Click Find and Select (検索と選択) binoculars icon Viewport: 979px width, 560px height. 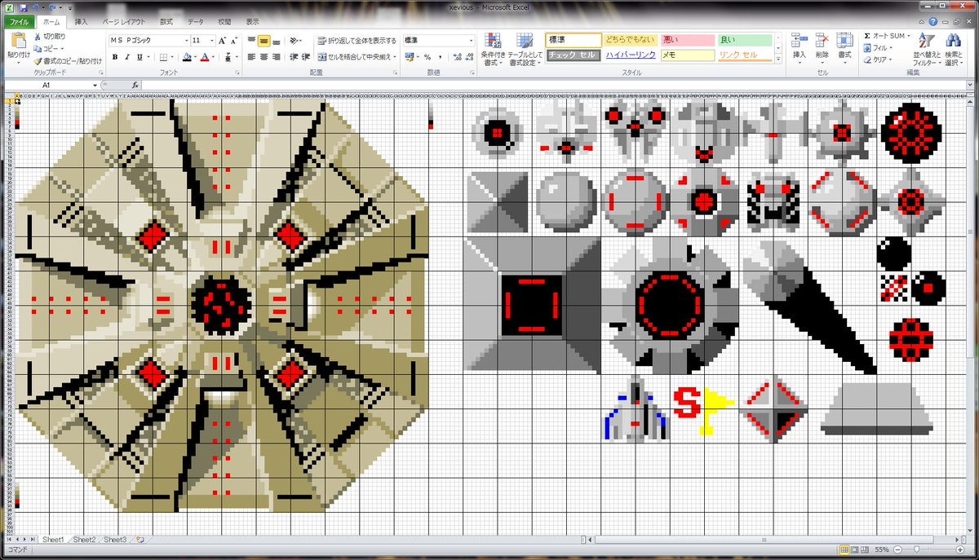coord(952,41)
